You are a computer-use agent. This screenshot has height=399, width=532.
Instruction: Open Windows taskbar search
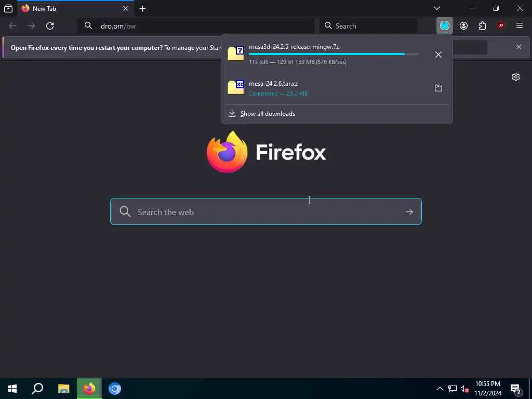(x=37, y=389)
